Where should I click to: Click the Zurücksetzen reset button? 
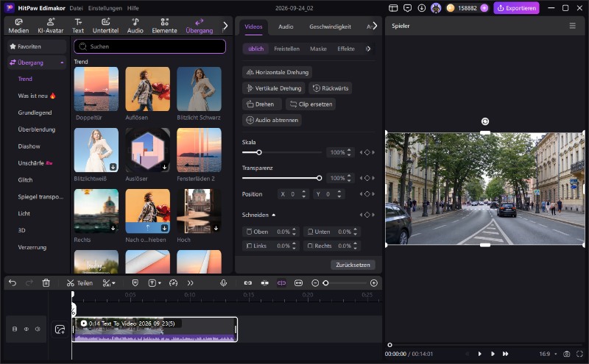(353, 265)
